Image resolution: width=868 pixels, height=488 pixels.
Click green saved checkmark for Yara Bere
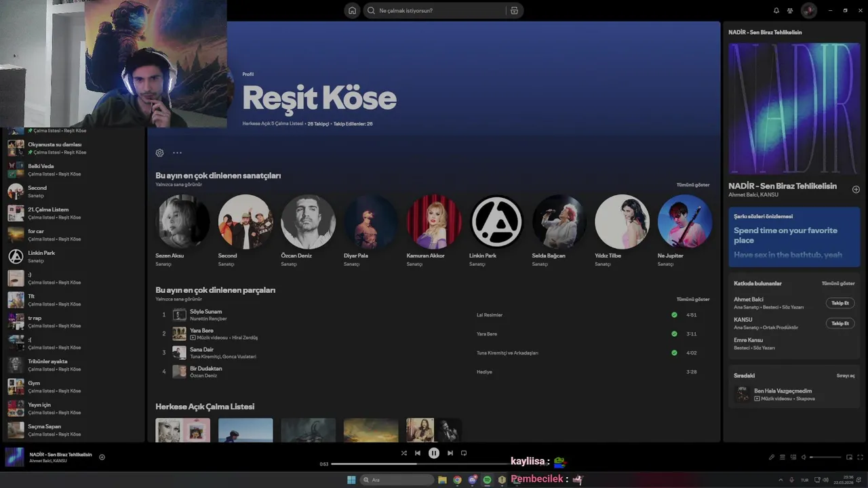coord(674,334)
